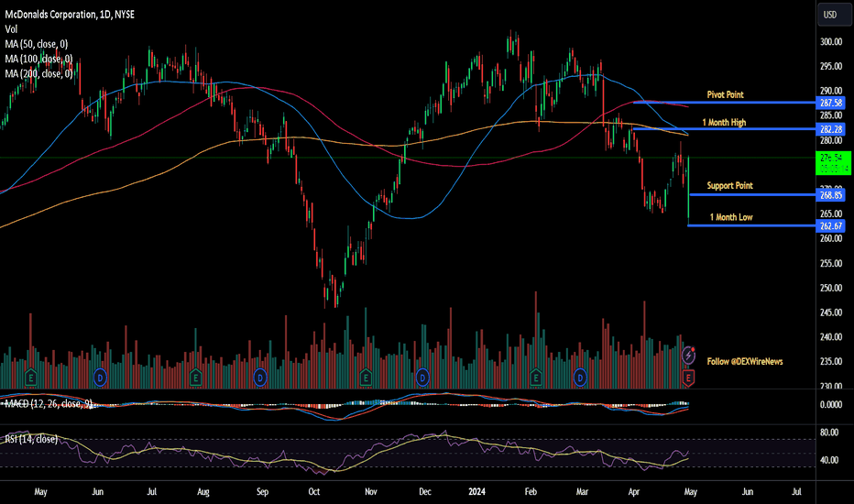Click the 300.00 price axis label
The image size is (854, 504).
coord(831,42)
